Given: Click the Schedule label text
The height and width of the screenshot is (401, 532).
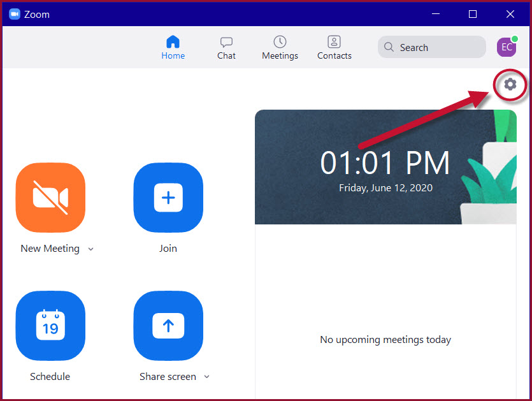Looking at the screenshot, I should [x=50, y=377].
